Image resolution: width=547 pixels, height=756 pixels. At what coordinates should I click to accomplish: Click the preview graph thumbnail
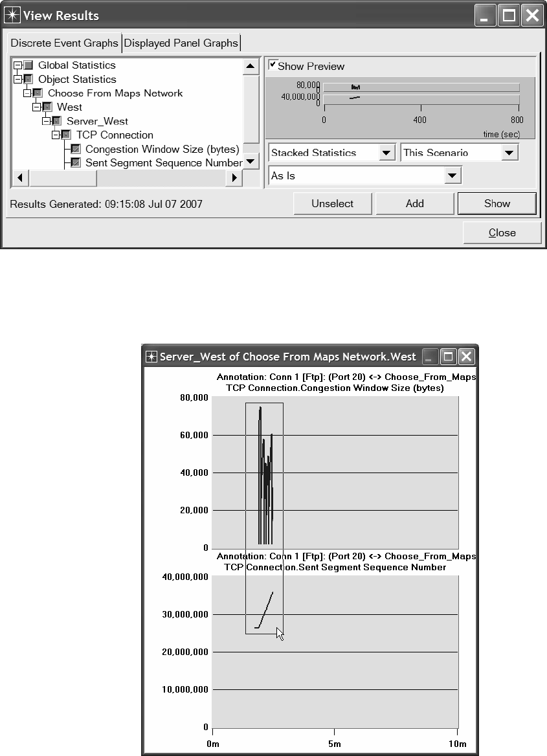pyautogui.click(x=400, y=108)
